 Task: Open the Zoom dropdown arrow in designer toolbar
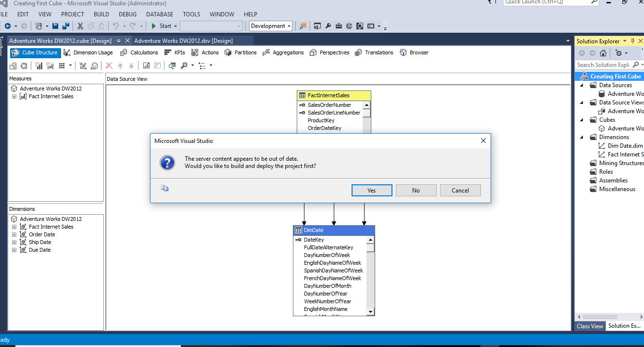tap(192, 65)
